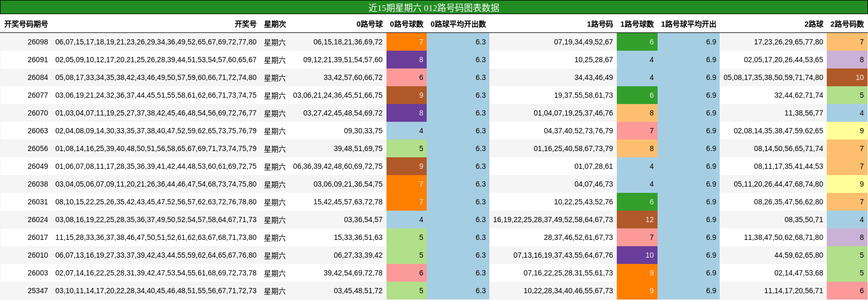The height and width of the screenshot is (300, 868).
Task: Click the 0路号球 column header
Action: pyautogui.click(x=369, y=24)
